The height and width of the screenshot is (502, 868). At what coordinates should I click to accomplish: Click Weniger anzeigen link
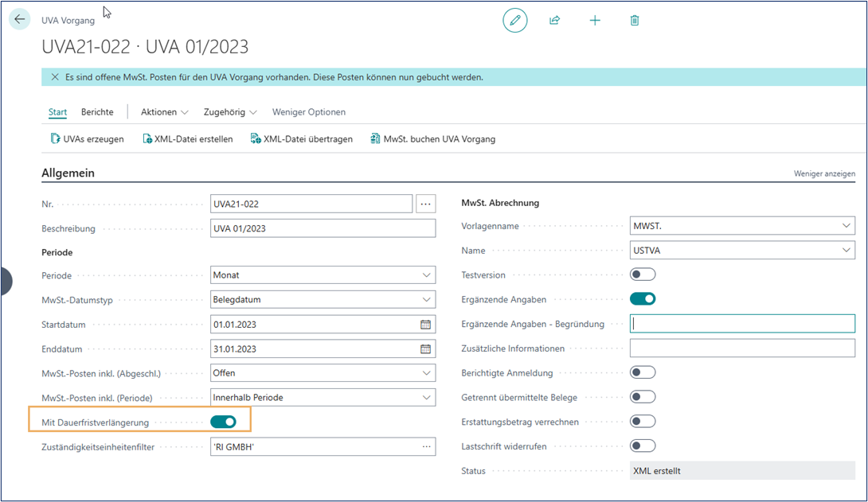click(x=824, y=173)
